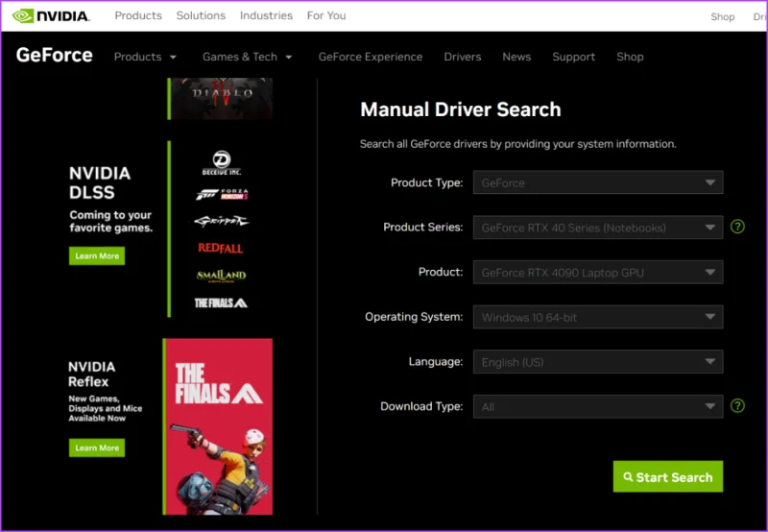Viewport: 768px width, 532px height.
Task: Click the Manual Driver Search heading
Action: pos(461,109)
